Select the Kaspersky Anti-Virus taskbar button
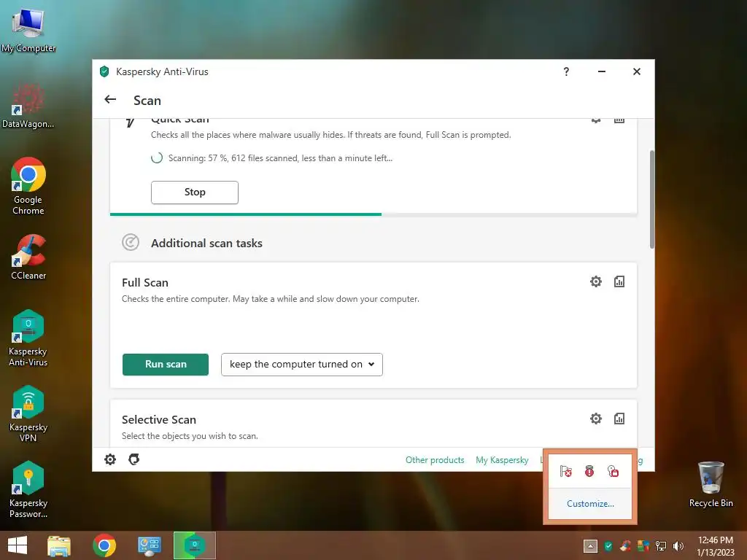Screen dimensions: 747x560 [194, 545]
